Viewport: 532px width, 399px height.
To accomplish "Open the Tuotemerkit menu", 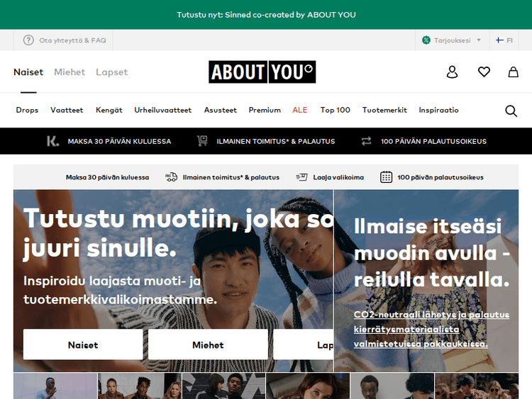I will 384,110.
